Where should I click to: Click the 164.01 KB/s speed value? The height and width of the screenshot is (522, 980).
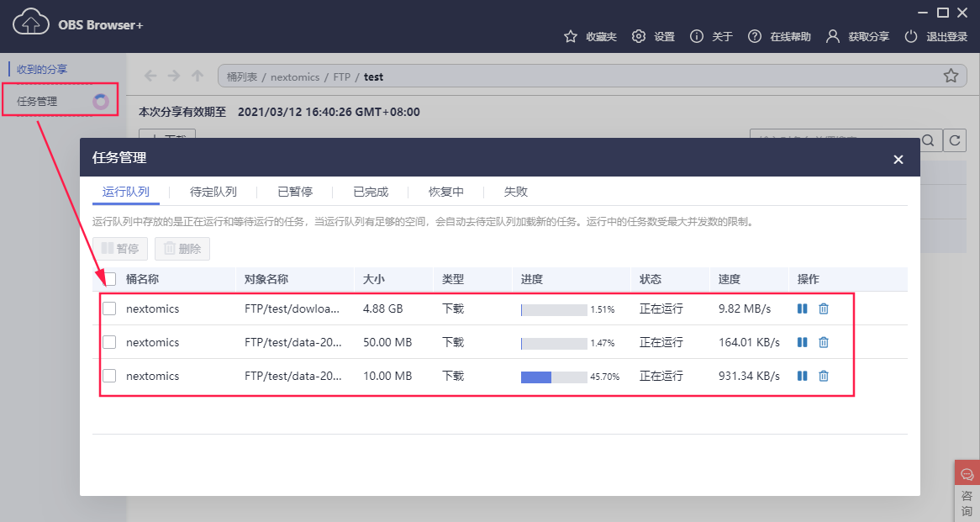coord(749,343)
